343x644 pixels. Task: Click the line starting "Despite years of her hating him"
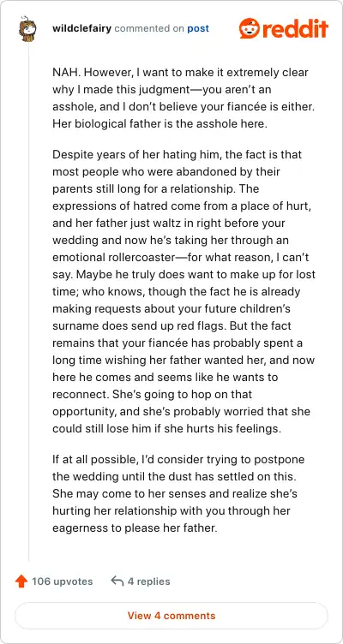coord(177,155)
